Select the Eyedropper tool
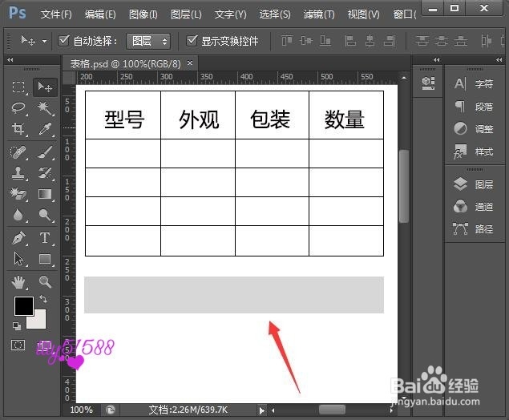This screenshot has height=420, width=509. tap(45, 128)
